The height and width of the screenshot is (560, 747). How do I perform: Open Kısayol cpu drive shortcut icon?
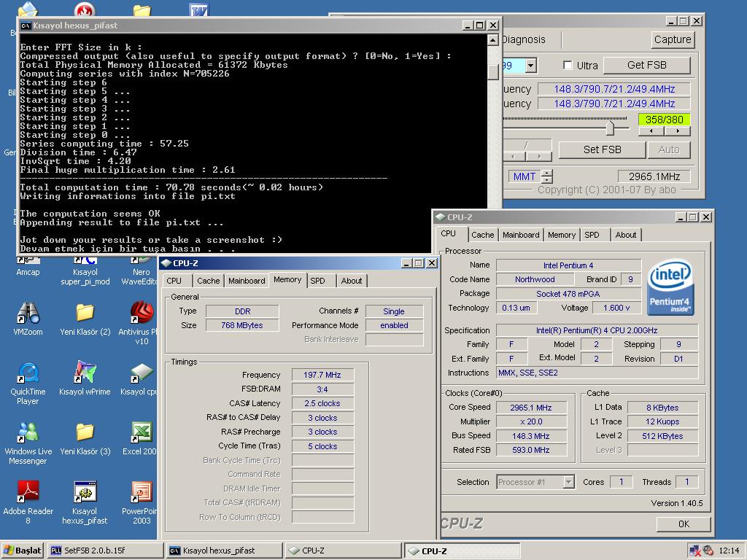click(139, 378)
